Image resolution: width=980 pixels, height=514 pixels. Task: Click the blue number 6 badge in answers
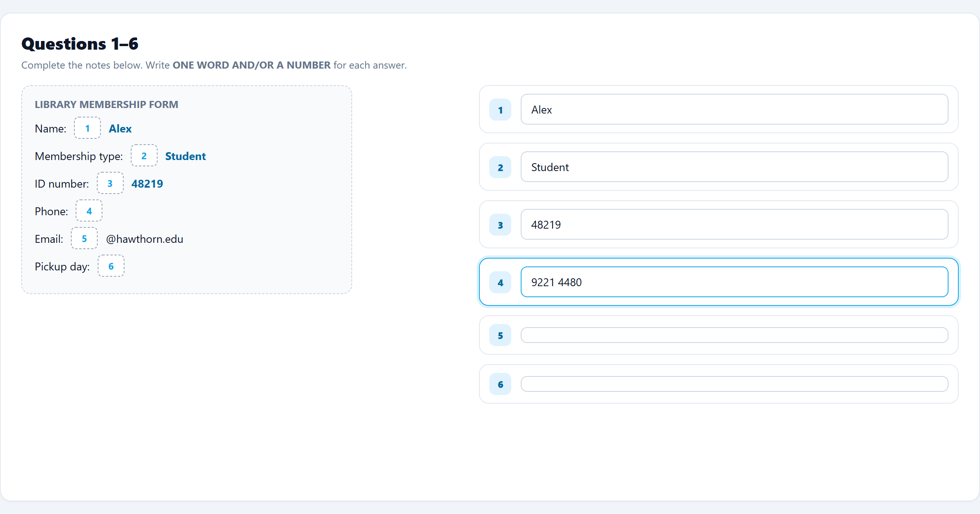coord(500,384)
